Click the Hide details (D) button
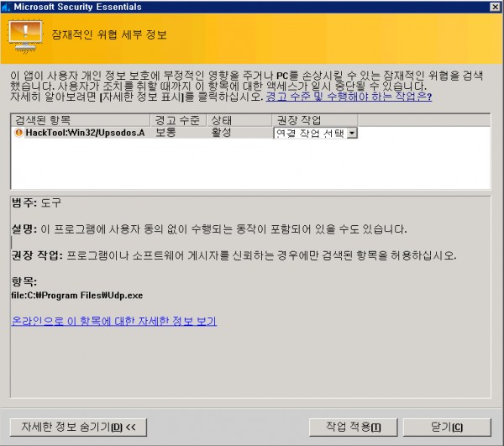Screen dimensions: 504x446 point(78,427)
